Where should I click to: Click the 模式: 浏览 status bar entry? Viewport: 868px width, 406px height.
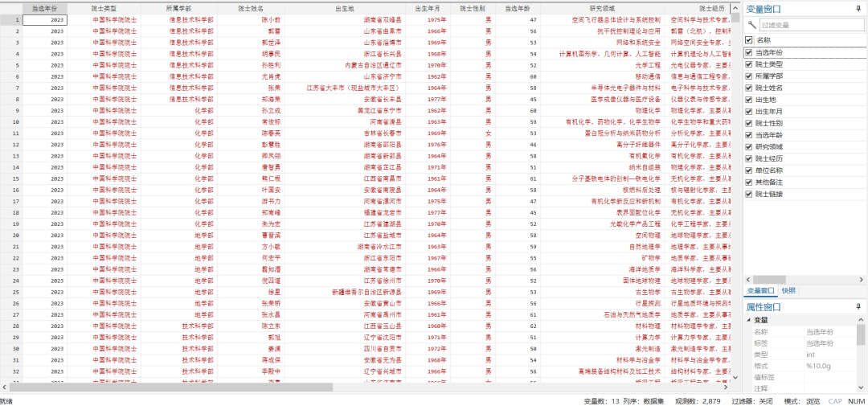(801, 400)
